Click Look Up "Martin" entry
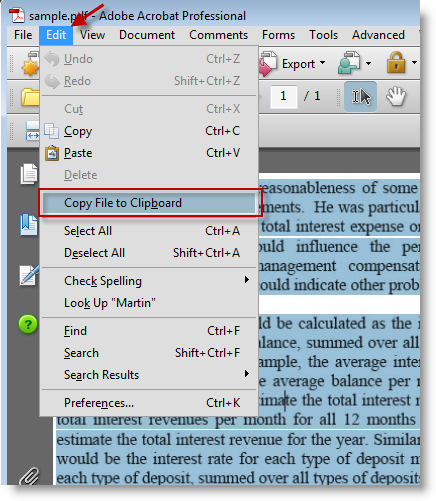436x501 pixels. tap(149, 303)
